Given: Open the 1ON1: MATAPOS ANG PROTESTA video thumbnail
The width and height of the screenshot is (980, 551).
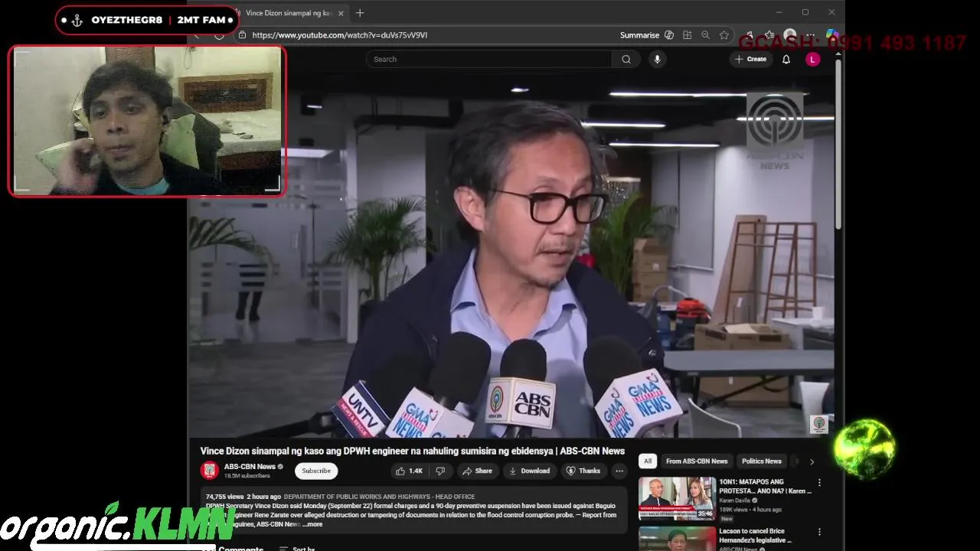Looking at the screenshot, I should click(x=677, y=498).
